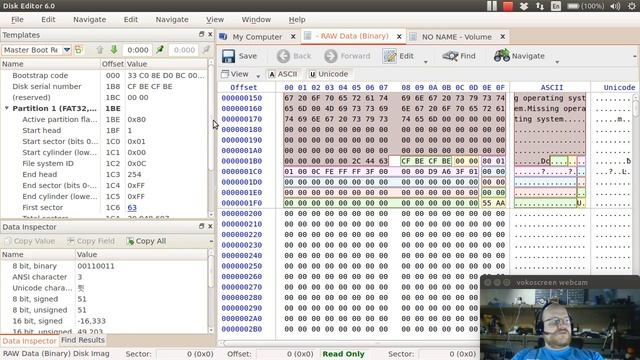The image size is (640, 360).
Task: Click the Value column header in Templates
Action: [166, 64]
